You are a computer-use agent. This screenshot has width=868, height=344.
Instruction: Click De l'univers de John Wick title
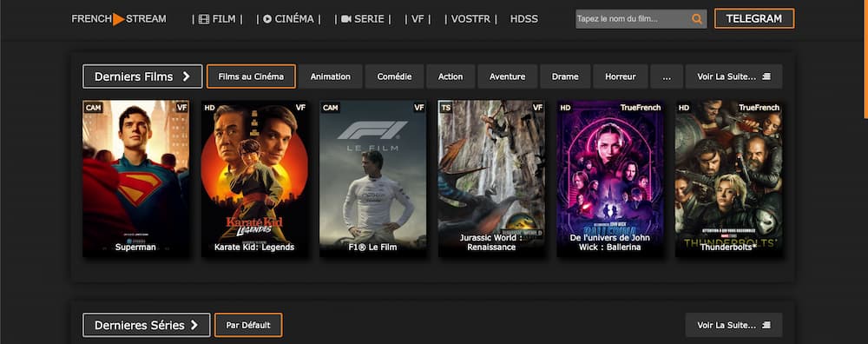609,242
